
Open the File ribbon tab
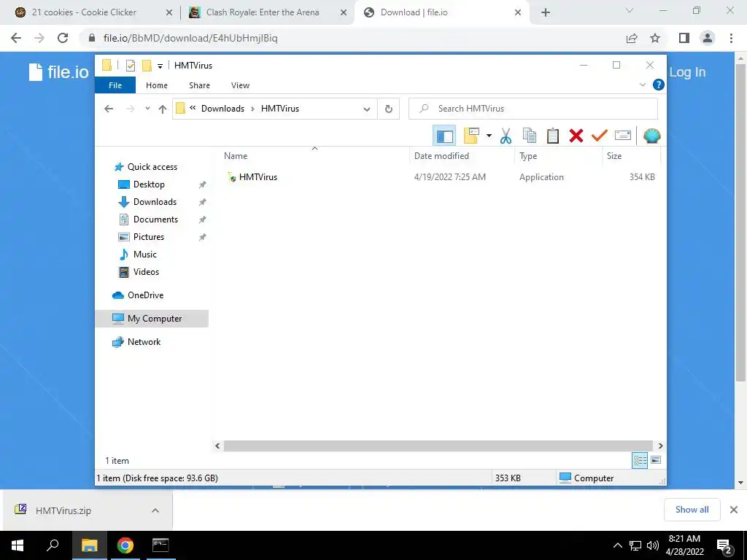pos(115,85)
